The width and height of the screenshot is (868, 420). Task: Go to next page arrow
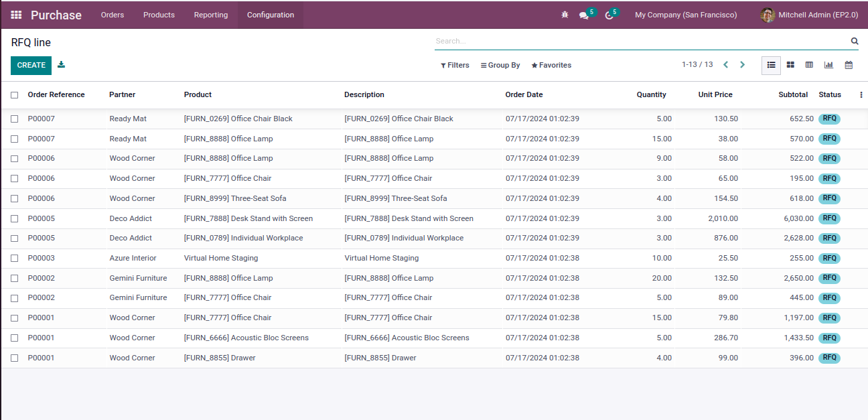click(742, 65)
